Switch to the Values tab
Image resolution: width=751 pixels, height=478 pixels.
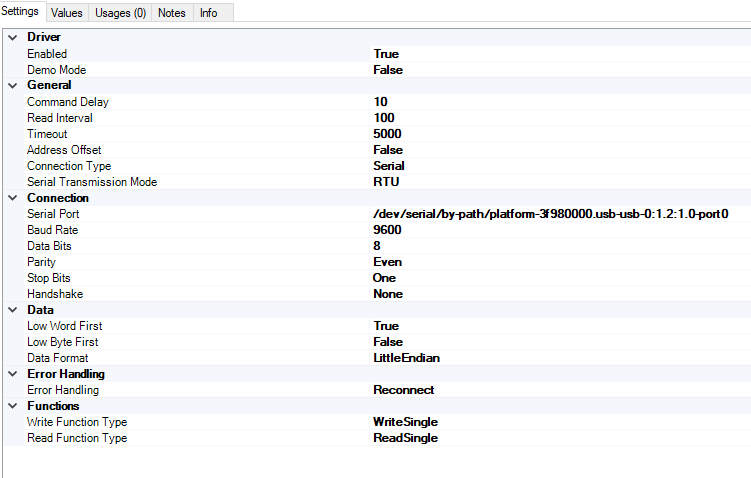tap(67, 13)
